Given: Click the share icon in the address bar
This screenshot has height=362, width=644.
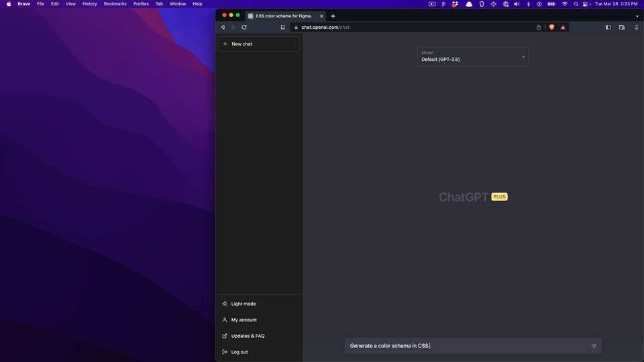Looking at the screenshot, I should click(539, 27).
